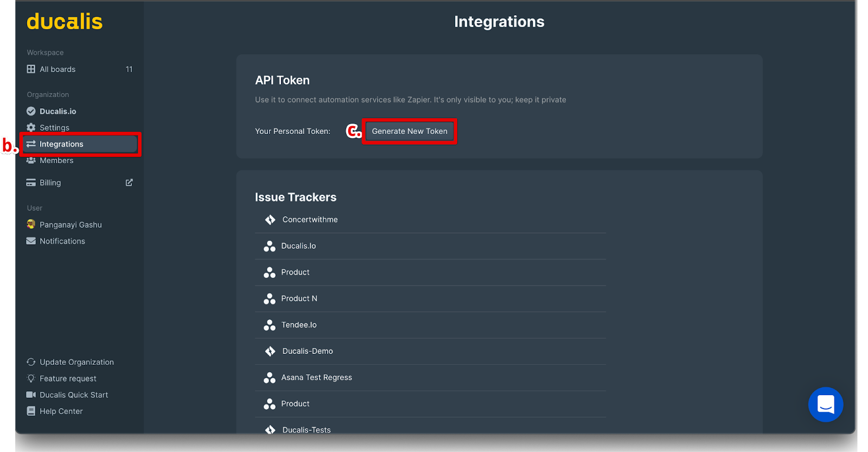Open the Intercom chat launcher
Viewport: 868px width, 452px height.
point(826,404)
